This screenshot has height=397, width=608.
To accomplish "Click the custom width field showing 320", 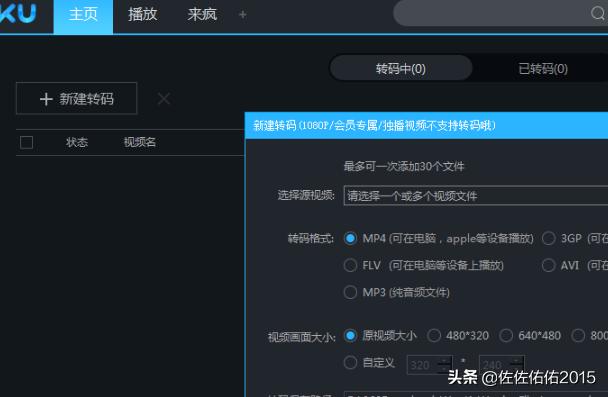I will coord(430,364).
